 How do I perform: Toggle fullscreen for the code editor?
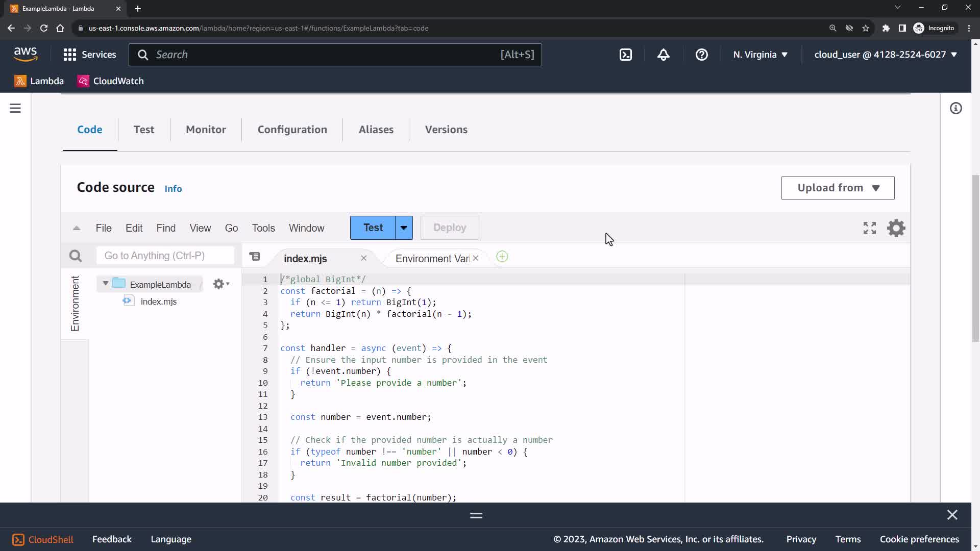(x=869, y=228)
